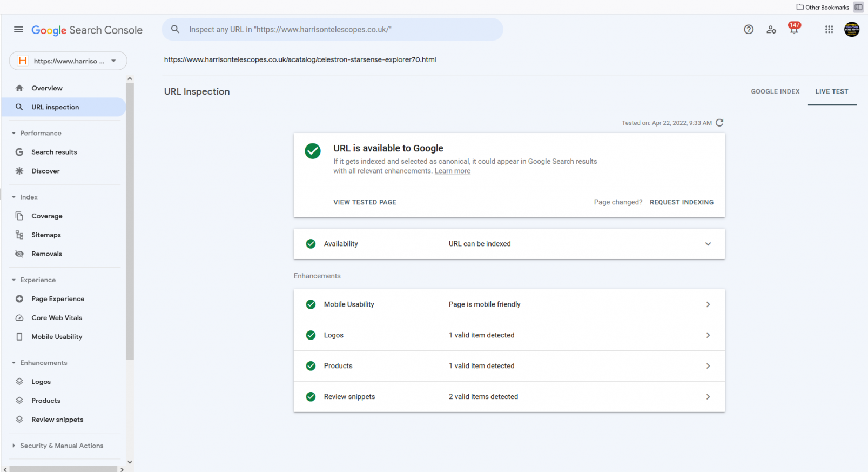Open the Learn more link
The height and width of the screenshot is (472, 868).
point(452,171)
